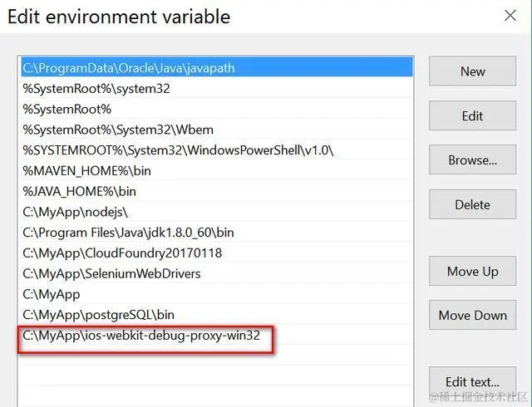Click Move Down button
This screenshot has width=532, height=407.
click(x=472, y=315)
